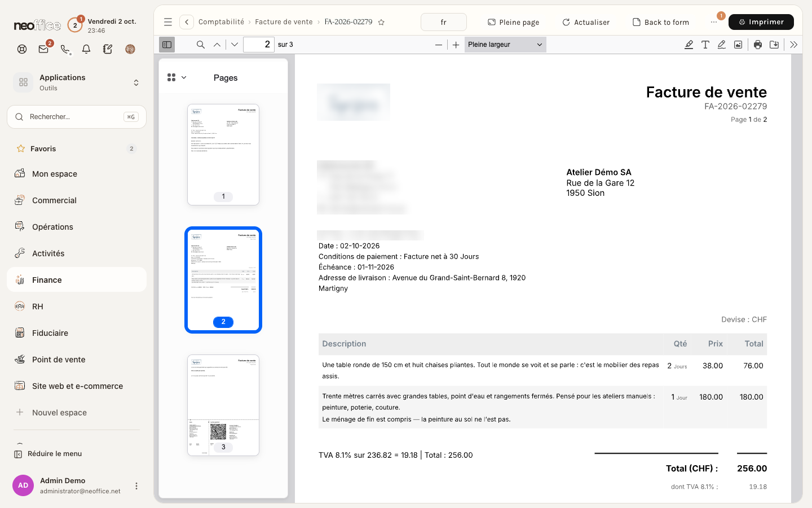
Task: Click the Imprimer button
Action: [x=761, y=22]
